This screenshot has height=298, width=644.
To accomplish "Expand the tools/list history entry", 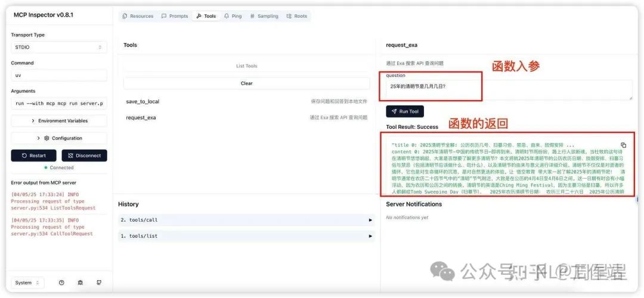I will click(246, 236).
